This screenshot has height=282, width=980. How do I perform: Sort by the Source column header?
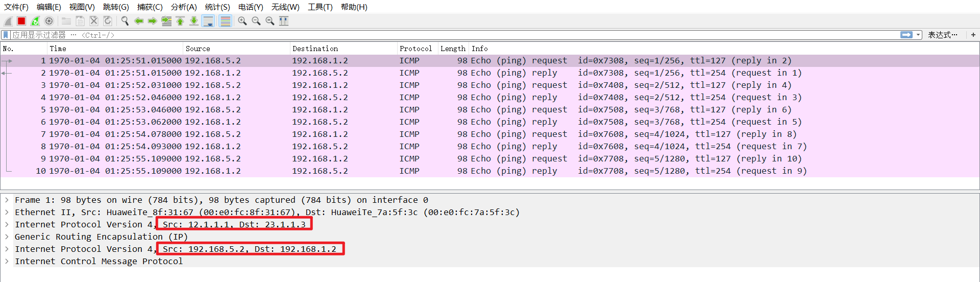pos(236,49)
